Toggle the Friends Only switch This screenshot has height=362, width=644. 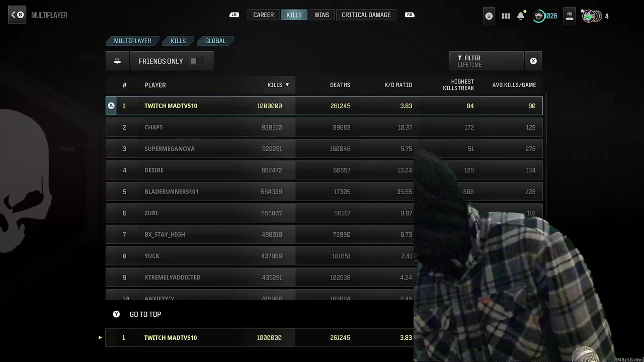197,61
